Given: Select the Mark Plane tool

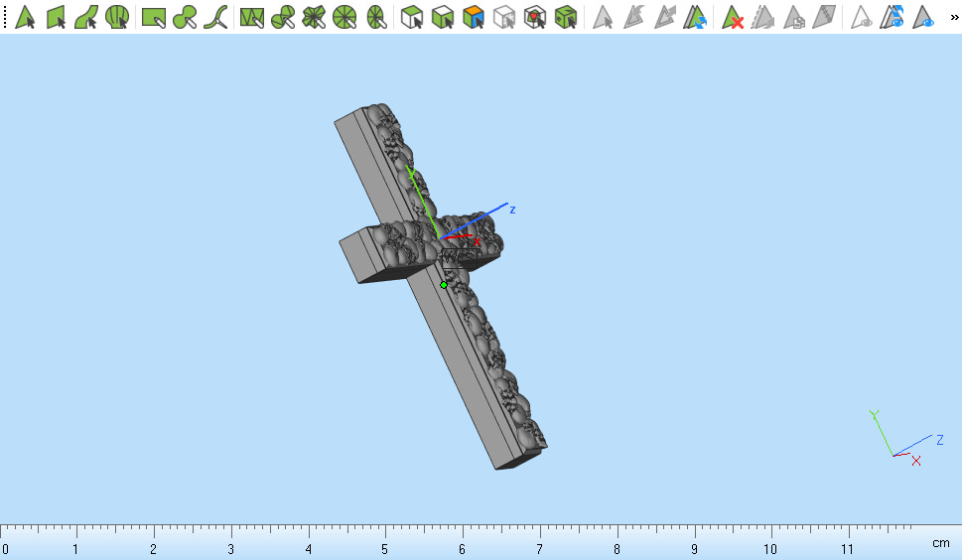Looking at the screenshot, I should click(x=56, y=17).
